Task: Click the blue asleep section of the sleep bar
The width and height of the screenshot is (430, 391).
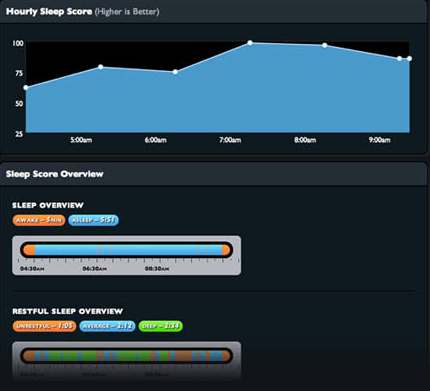Action: pyautogui.click(x=128, y=250)
